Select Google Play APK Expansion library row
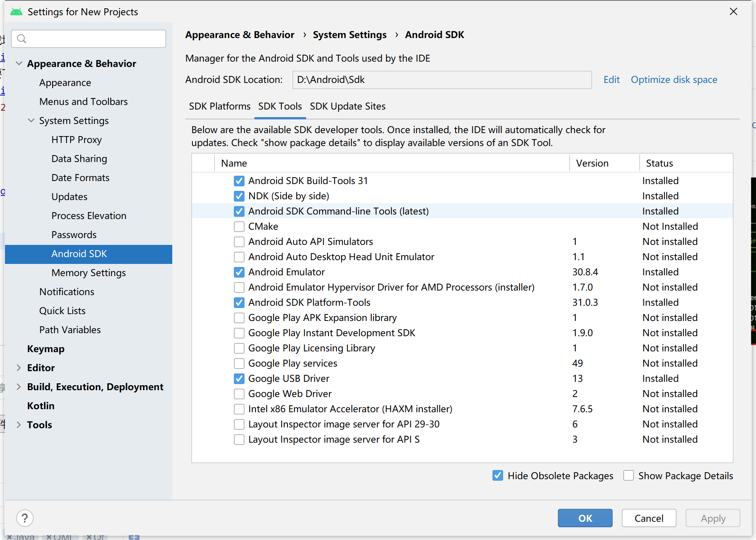This screenshot has height=540, width=756. (x=462, y=318)
